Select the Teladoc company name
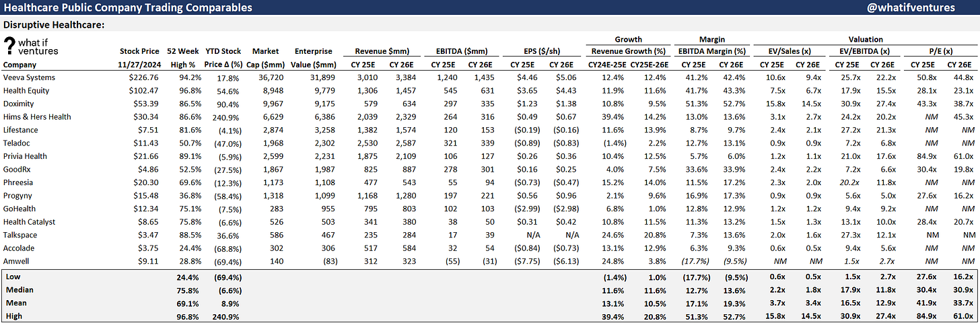 (17, 143)
